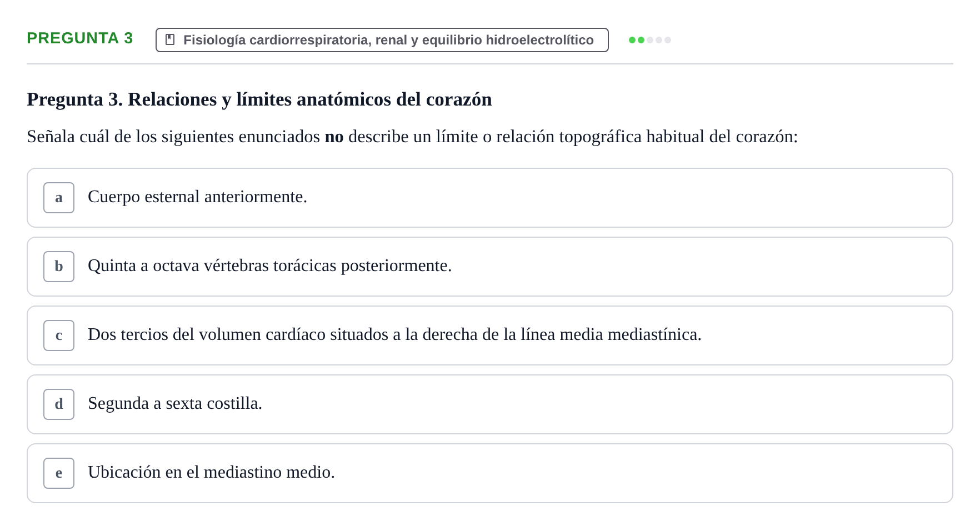Choose answer 'Segunda a sexta costilla'

pos(490,404)
